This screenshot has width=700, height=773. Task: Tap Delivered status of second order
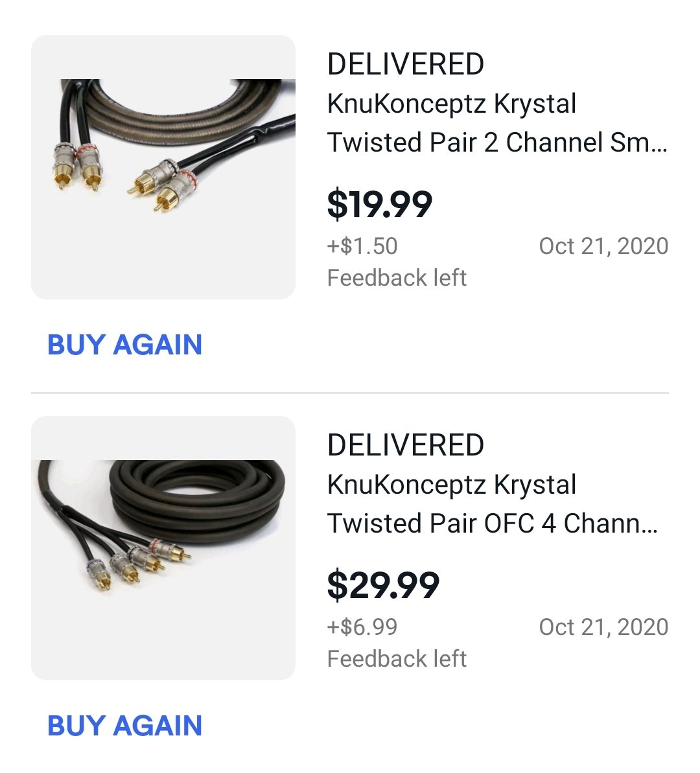(406, 445)
